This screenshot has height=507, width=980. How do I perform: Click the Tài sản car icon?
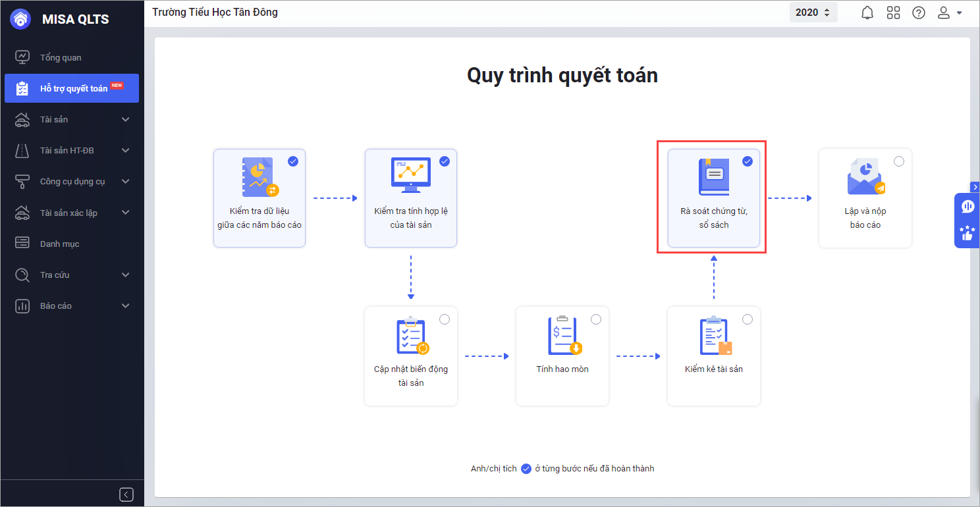(x=22, y=119)
